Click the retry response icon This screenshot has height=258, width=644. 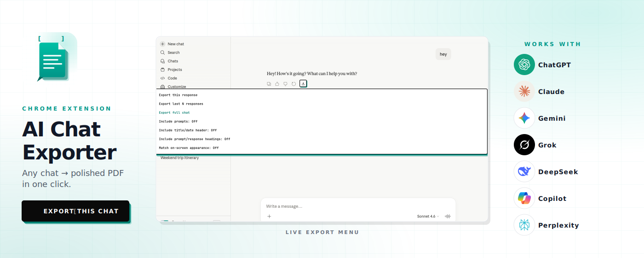point(294,84)
